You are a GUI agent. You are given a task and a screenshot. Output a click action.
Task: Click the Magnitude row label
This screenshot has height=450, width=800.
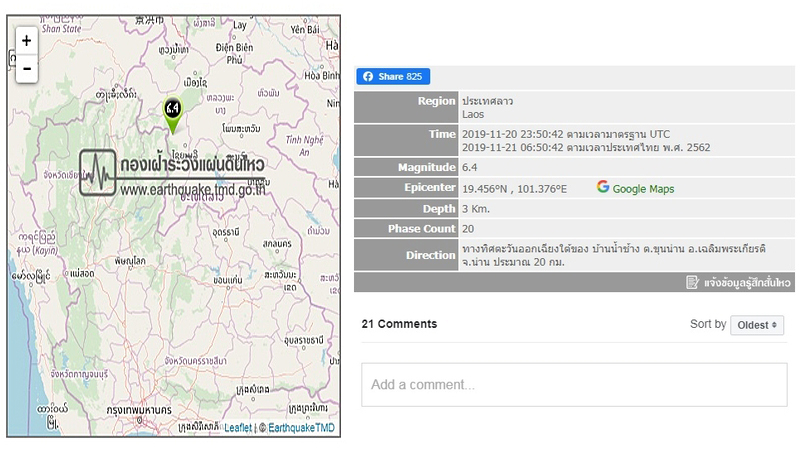(424, 167)
